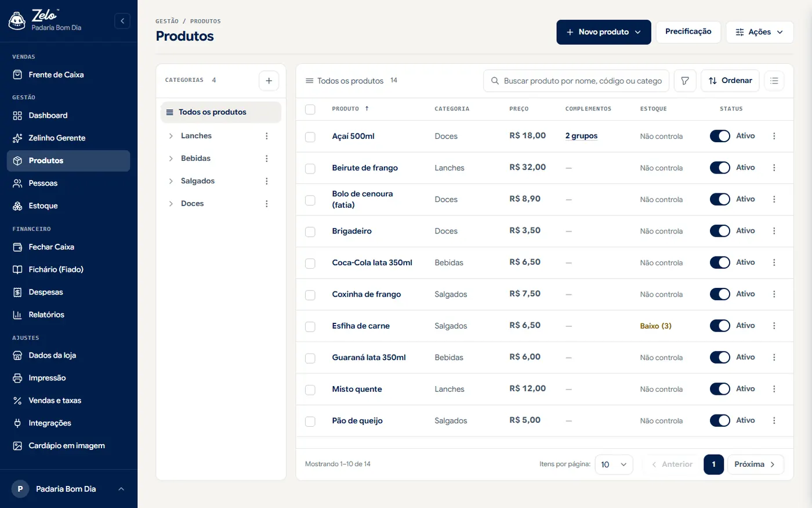Check the select-all products checkbox
This screenshot has height=508, width=812.
(310, 109)
